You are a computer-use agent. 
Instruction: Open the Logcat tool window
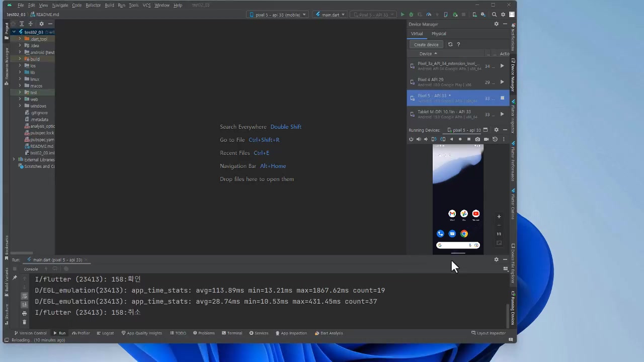105,333
